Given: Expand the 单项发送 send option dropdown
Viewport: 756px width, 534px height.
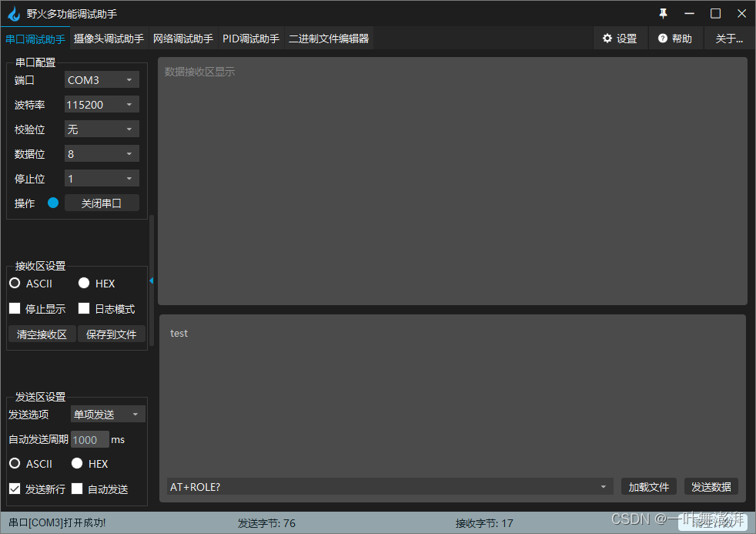Looking at the screenshot, I should pyautogui.click(x=107, y=414).
